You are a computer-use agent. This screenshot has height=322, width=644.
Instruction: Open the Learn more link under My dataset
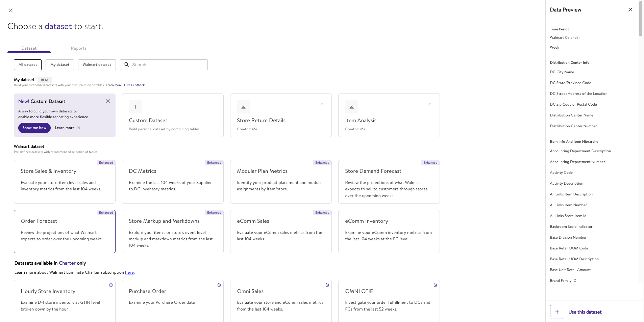click(x=114, y=85)
